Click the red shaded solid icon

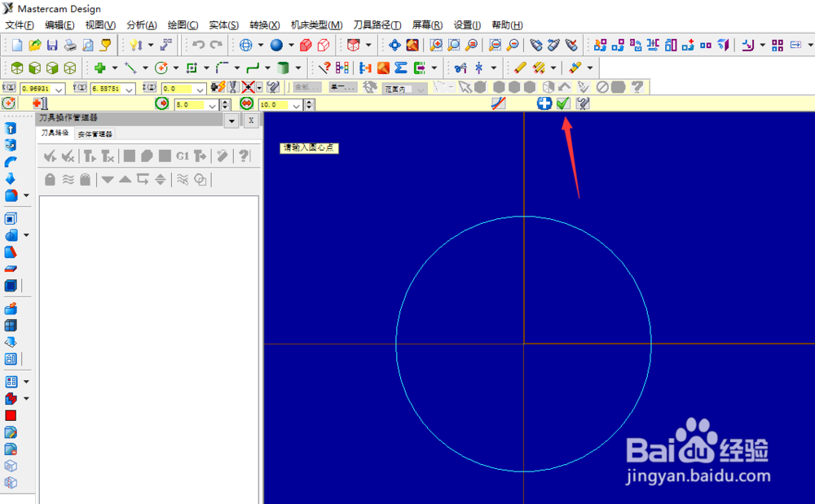[306, 45]
